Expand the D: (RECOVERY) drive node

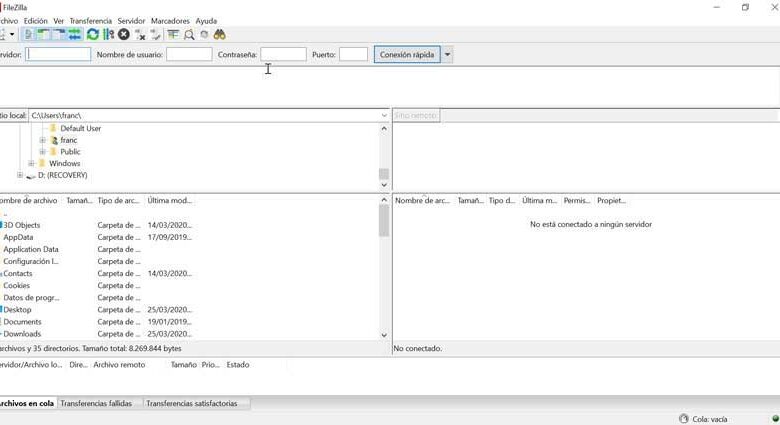click(x=20, y=175)
